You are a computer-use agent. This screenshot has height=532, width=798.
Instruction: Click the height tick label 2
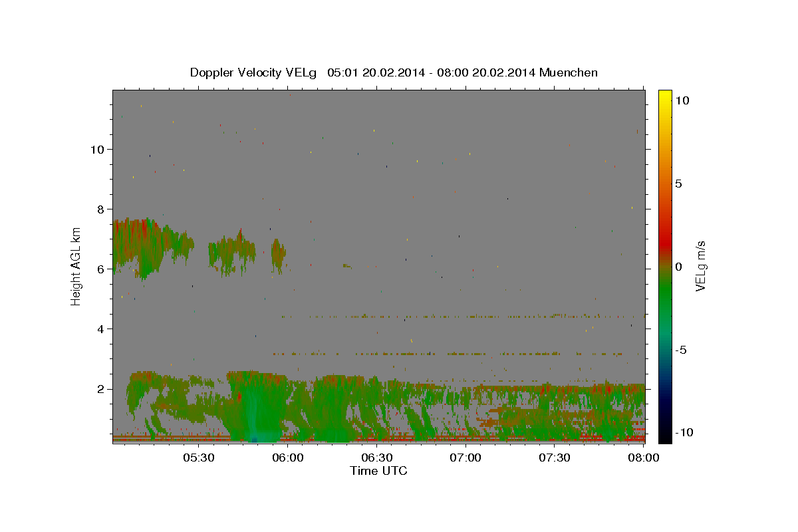100,389
